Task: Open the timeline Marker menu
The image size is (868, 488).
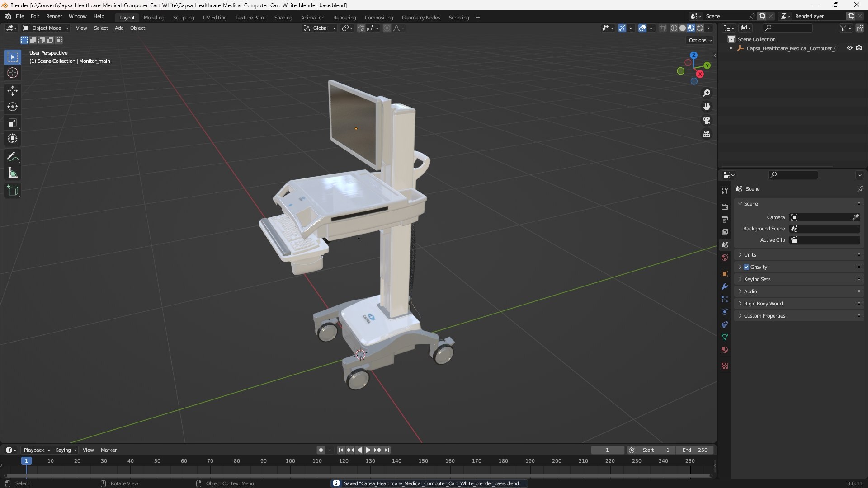Action: [108, 450]
